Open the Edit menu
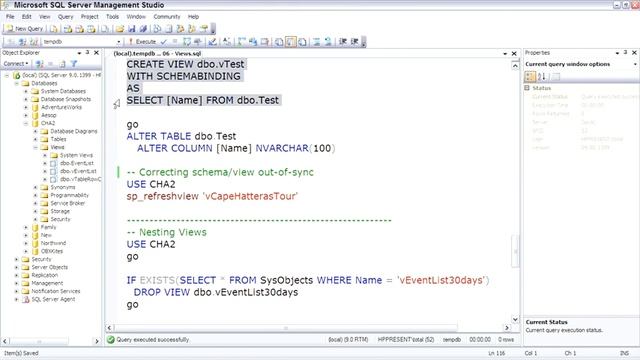 coord(27,17)
